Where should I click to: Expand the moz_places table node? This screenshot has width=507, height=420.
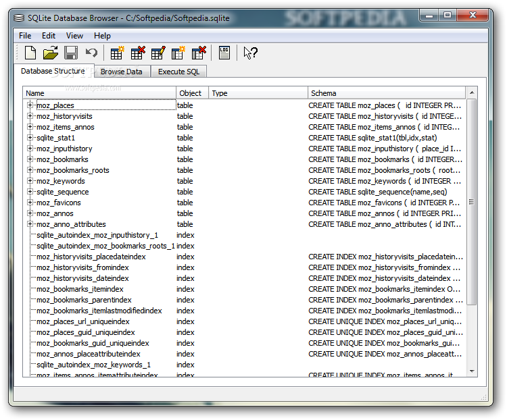30,105
